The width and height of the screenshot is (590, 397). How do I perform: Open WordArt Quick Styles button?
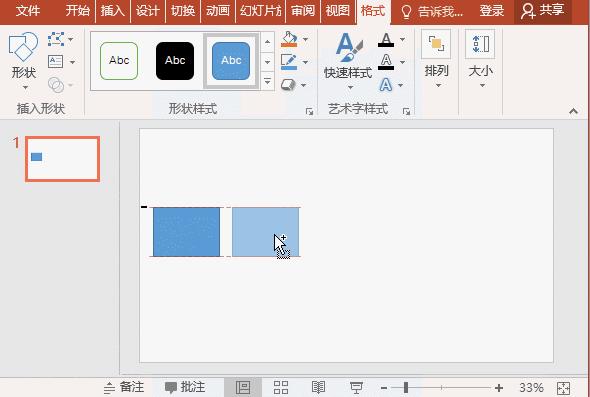348,60
